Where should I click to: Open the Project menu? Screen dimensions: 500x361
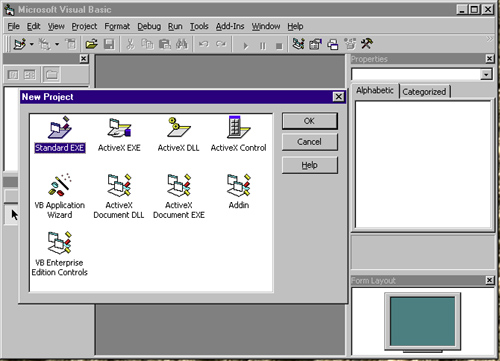click(x=84, y=26)
